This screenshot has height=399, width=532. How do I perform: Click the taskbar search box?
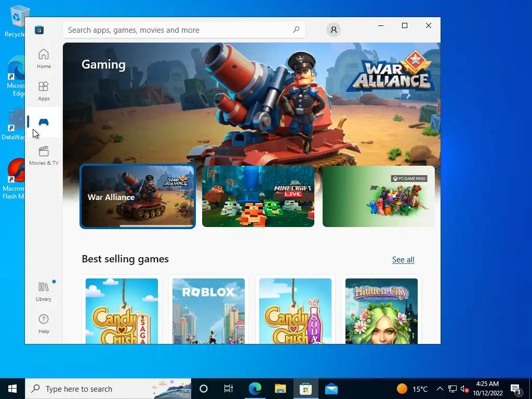(x=108, y=389)
